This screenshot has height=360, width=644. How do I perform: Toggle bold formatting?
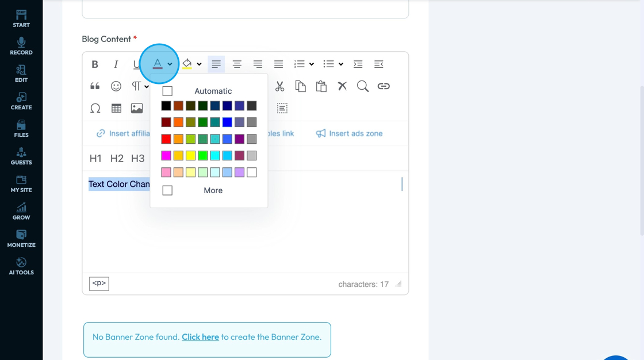[x=95, y=64]
